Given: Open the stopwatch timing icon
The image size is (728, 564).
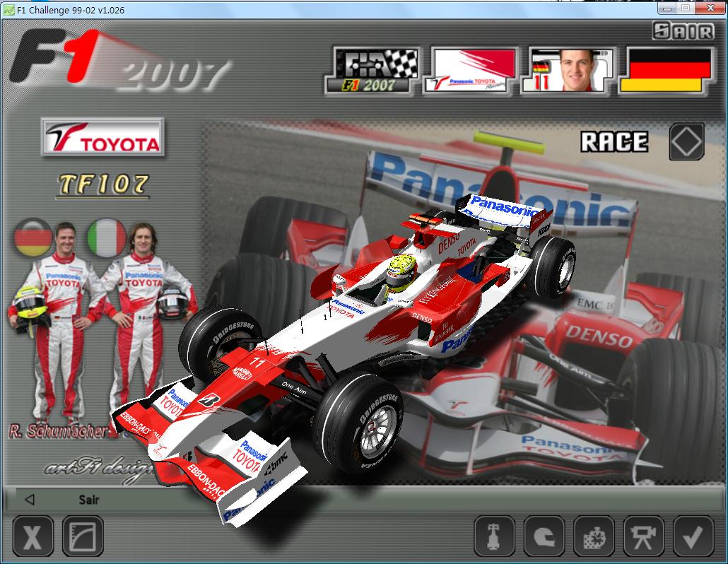Looking at the screenshot, I should point(594,536).
